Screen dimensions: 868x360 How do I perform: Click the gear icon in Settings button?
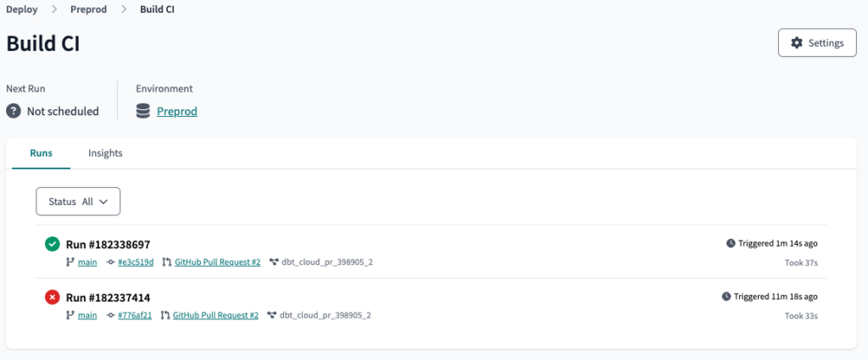796,43
